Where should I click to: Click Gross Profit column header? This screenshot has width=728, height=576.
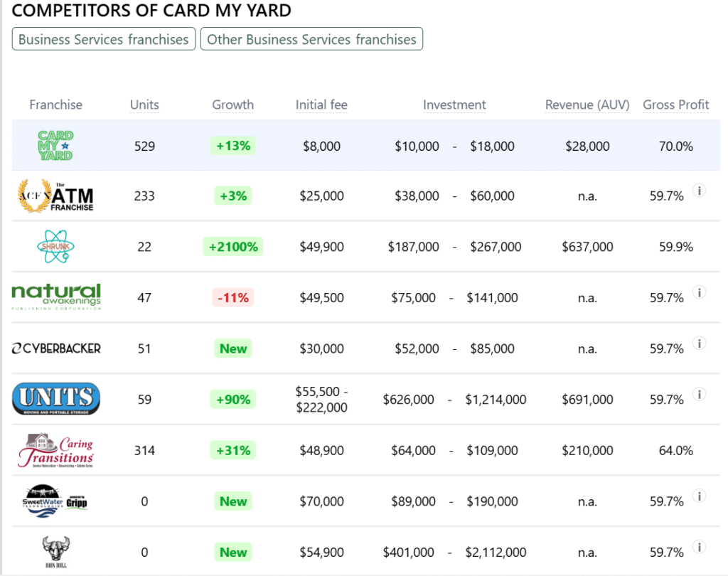click(x=676, y=105)
